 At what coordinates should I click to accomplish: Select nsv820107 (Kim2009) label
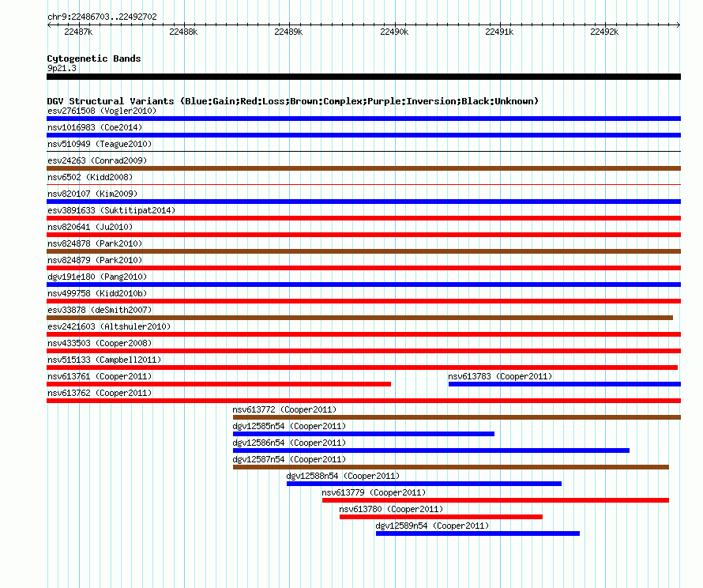coord(92,194)
